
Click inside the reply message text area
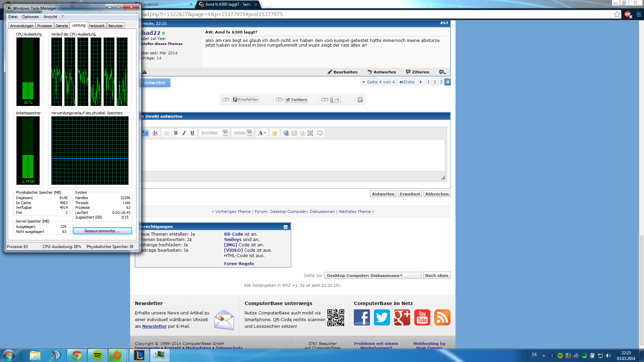293,155
